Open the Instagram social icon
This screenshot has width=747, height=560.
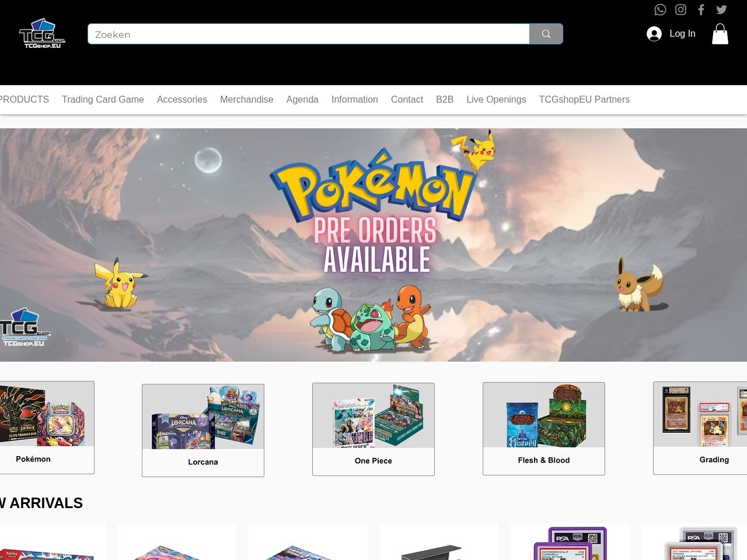tap(680, 9)
